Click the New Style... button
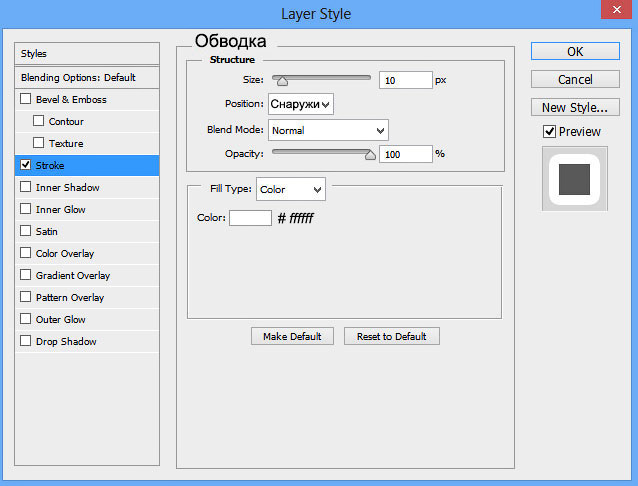Viewport: 638px width, 486px height. (575, 107)
